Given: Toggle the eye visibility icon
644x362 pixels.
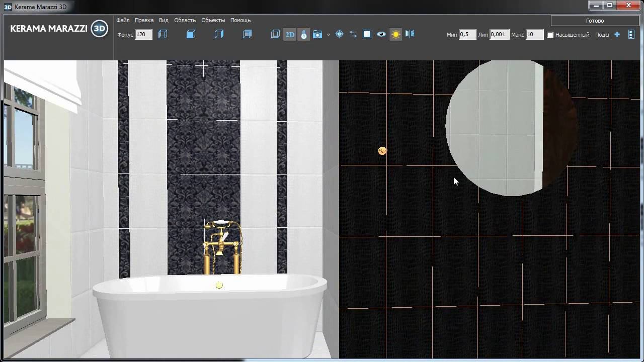Looking at the screenshot, I should coord(381,34).
